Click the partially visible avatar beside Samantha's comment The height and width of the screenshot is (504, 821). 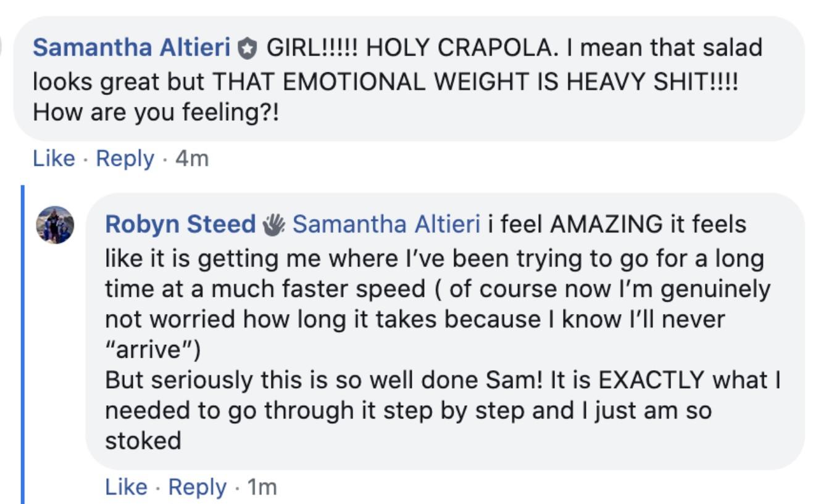coord(3,48)
